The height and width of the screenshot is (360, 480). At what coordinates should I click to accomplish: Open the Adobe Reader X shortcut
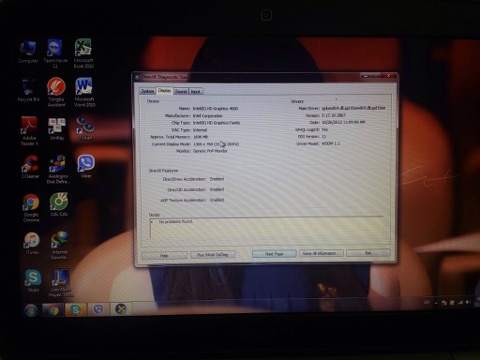pyautogui.click(x=29, y=131)
